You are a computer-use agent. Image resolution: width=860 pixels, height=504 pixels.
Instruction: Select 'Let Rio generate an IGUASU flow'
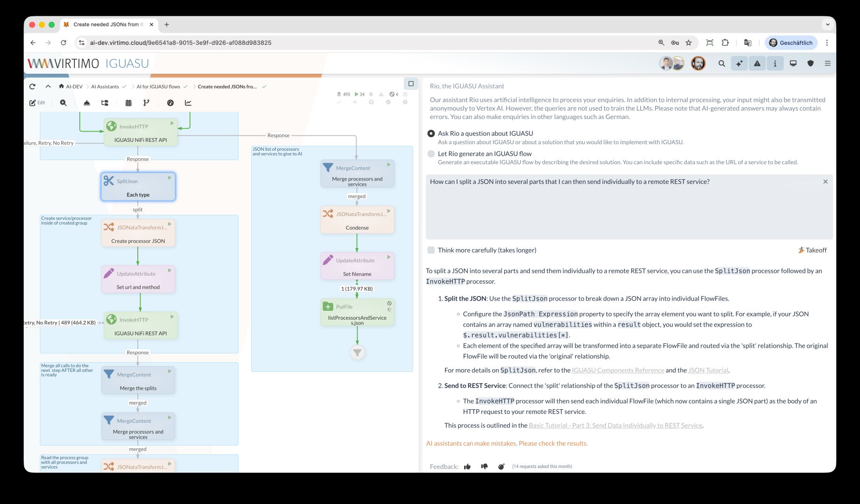(430, 154)
